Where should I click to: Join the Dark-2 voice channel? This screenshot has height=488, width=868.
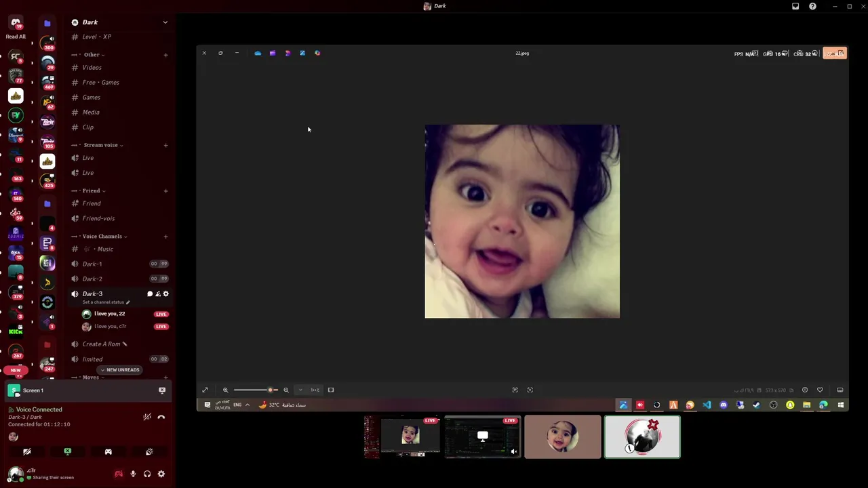pos(120,279)
